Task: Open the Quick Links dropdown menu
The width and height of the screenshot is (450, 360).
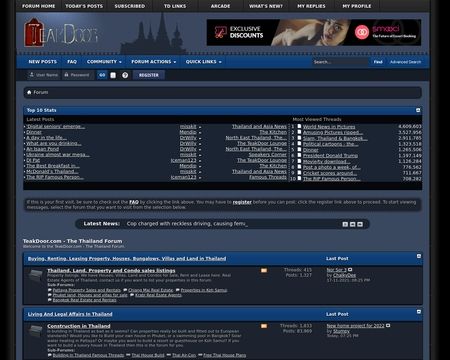Action: pyautogui.click(x=204, y=62)
